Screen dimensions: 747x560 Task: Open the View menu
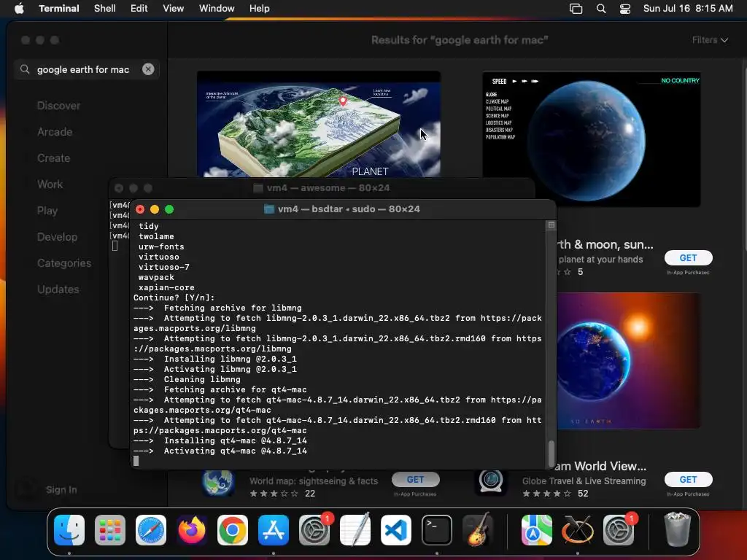[x=174, y=9]
